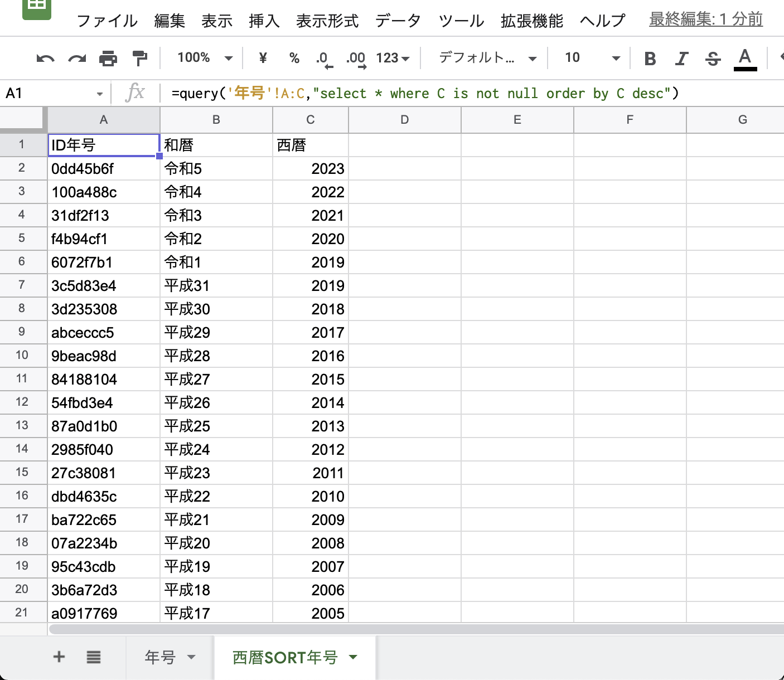The width and height of the screenshot is (784, 680).
Task: Format as yen currency
Action: tap(263, 58)
